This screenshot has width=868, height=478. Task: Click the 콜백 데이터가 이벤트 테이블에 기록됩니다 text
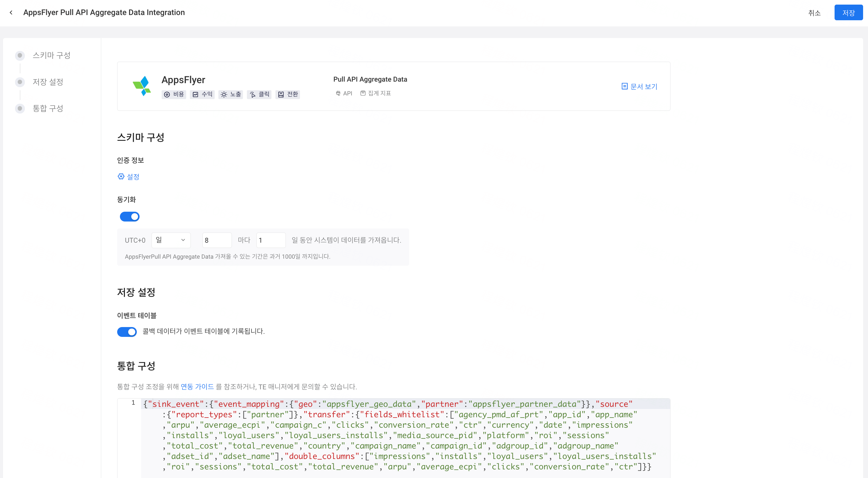point(204,331)
